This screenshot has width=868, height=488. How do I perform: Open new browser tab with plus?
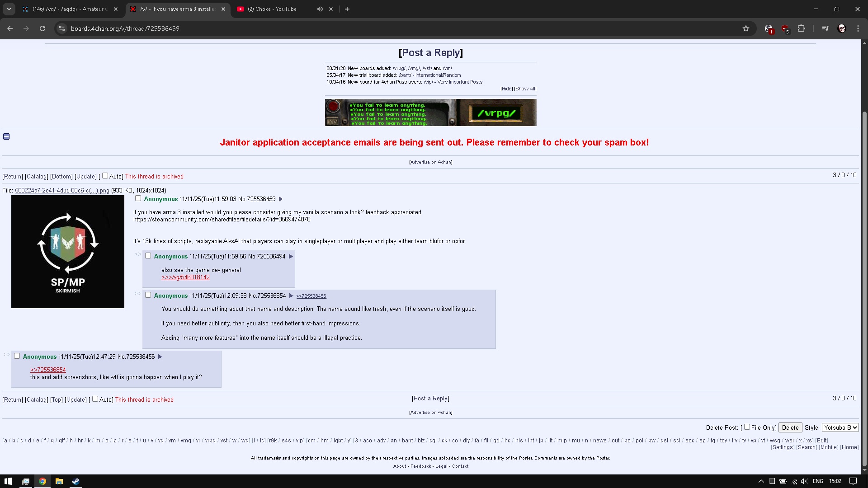pyautogui.click(x=347, y=9)
